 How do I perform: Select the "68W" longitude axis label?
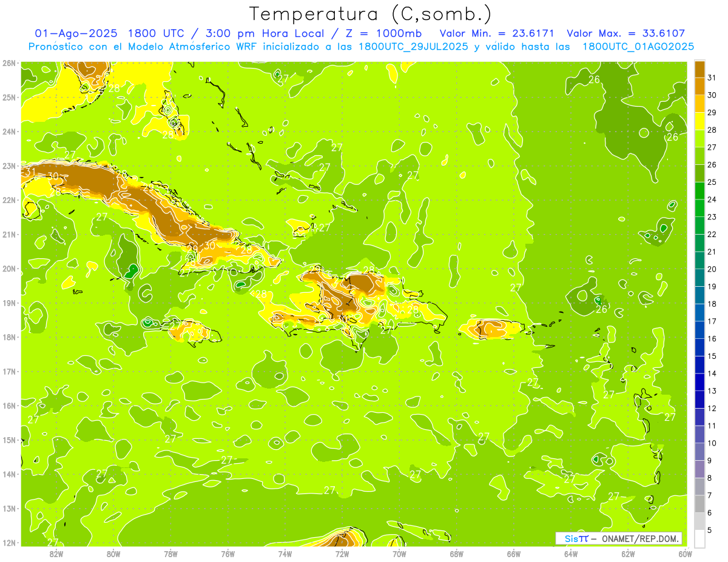click(457, 554)
